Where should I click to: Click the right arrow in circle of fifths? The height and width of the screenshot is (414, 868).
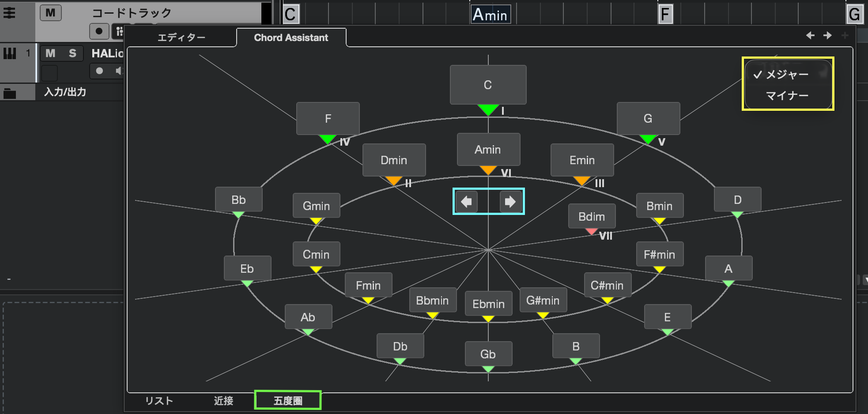pyautogui.click(x=510, y=202)
